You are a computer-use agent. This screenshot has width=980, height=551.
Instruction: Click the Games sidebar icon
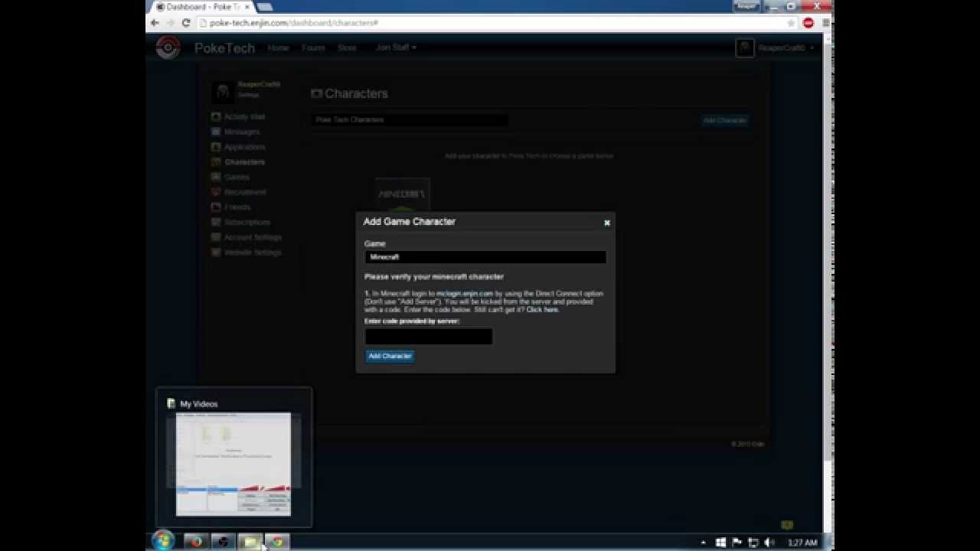pos(216,177)
